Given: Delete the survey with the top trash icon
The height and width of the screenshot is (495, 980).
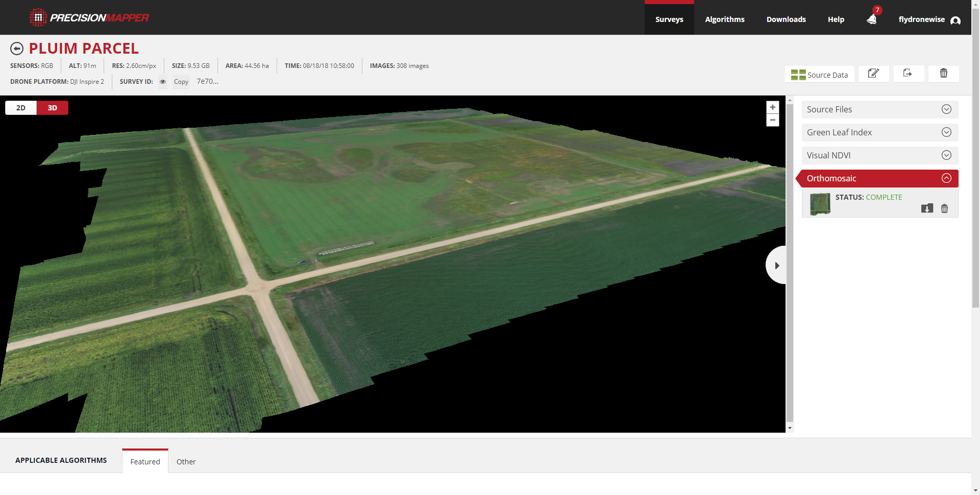Looking at the screenshot, I should pyautogui.click(x=943, y=74).
